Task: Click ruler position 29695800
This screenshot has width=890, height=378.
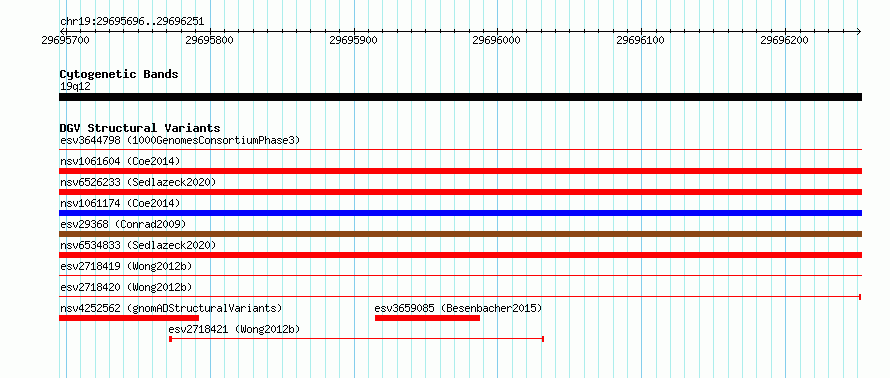Action: point(209,40)
